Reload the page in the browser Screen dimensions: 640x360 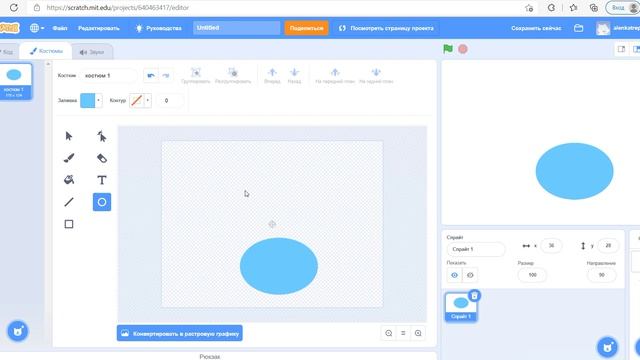(x=13, y=8)
